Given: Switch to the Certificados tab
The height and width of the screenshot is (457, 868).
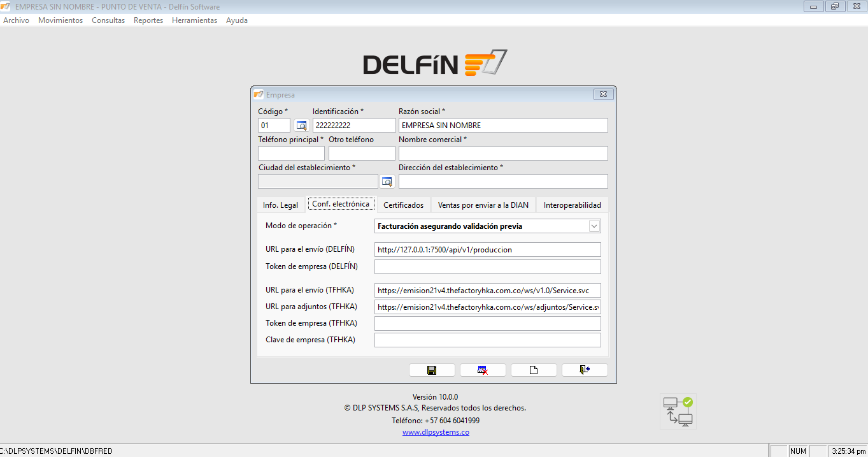Looking at the screenshot, I should [403, 205].
